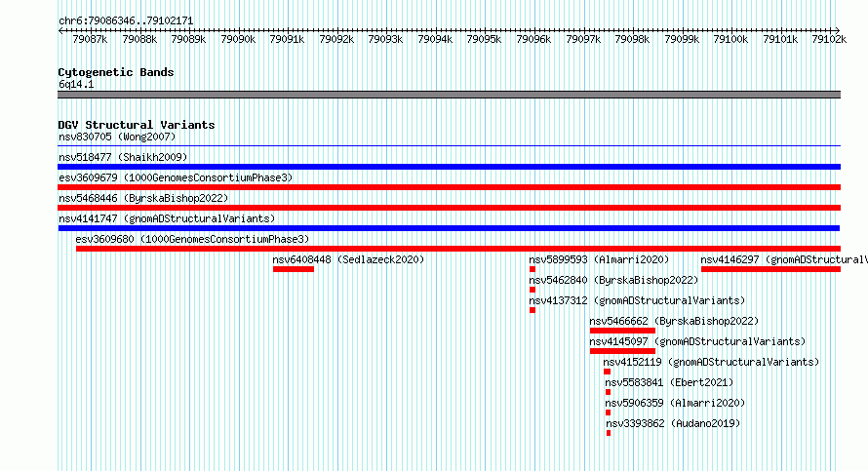Open nsv4141747 (gnomADStructuralVariants) label

click(x=167, y=218)
